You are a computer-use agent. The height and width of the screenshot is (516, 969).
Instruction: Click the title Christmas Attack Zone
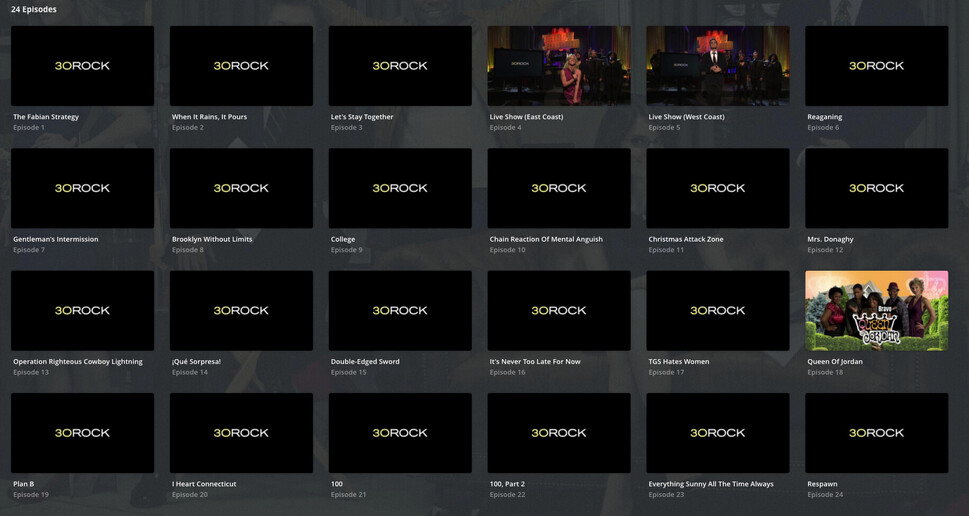click(685, 239)
